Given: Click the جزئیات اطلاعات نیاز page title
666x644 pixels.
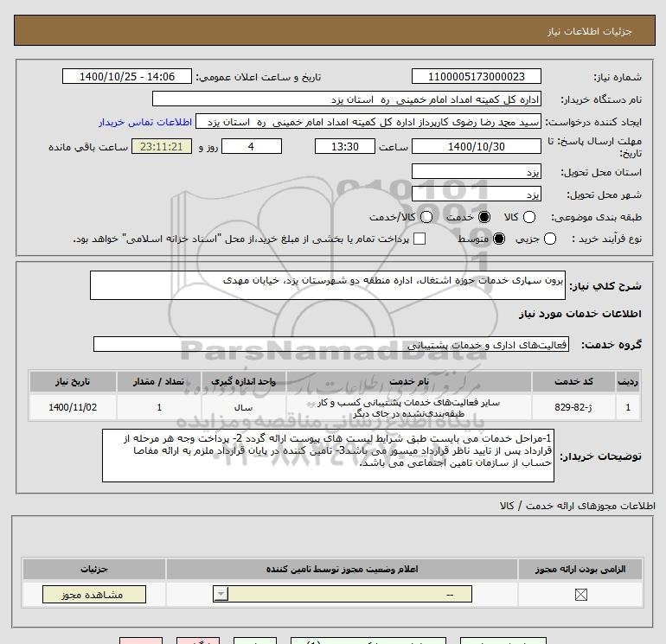Looking at the screenshot, I should [x=590, y=31].
